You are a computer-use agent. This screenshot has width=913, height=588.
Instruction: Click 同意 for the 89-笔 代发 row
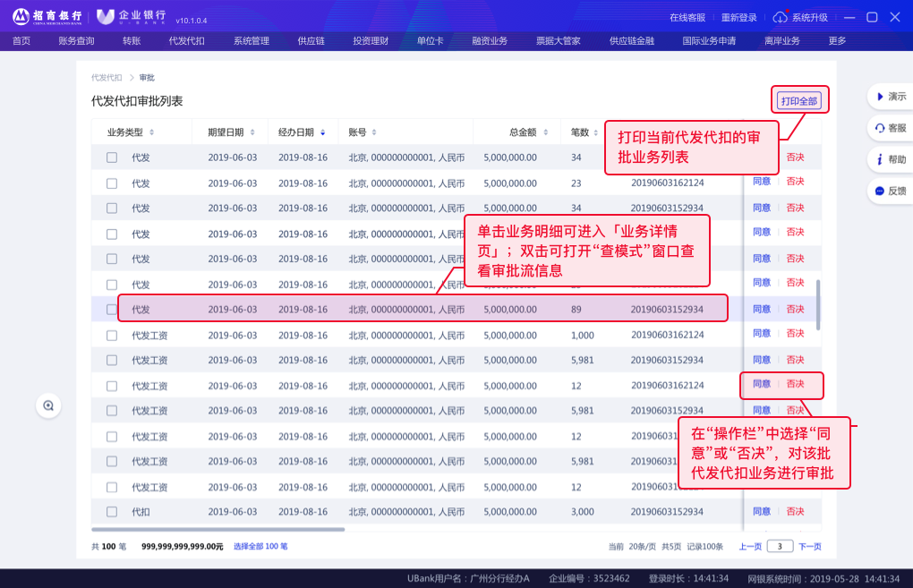[x=762, y=309]
